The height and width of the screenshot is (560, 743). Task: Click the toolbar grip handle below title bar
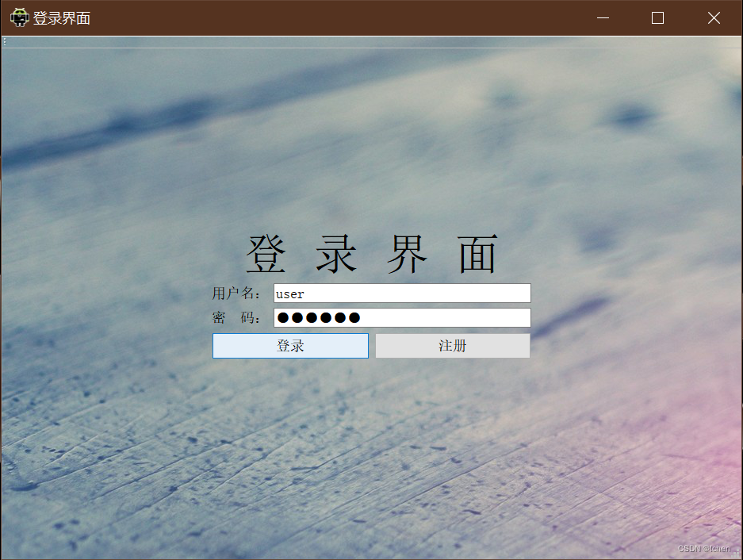[x=5, y=42]
